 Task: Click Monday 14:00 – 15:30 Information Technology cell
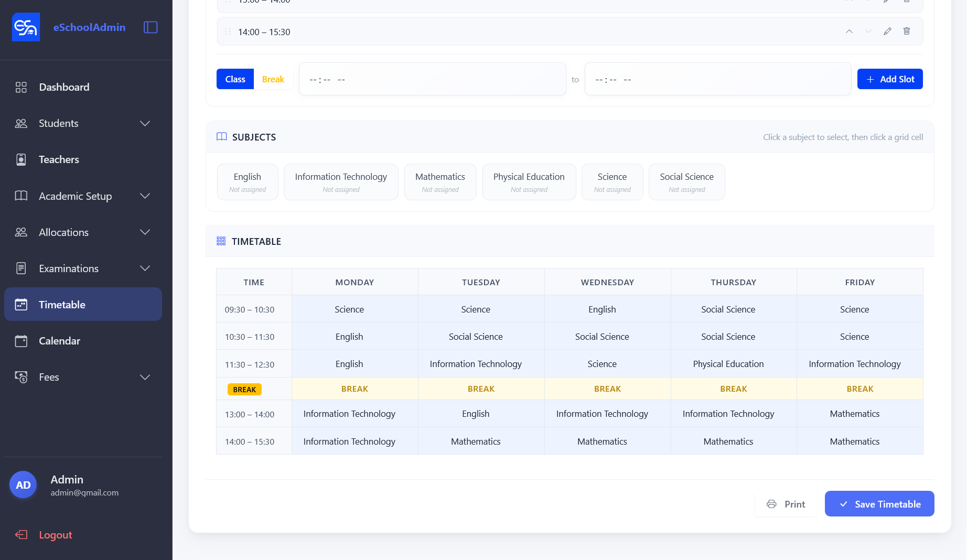tap(355, 441)
